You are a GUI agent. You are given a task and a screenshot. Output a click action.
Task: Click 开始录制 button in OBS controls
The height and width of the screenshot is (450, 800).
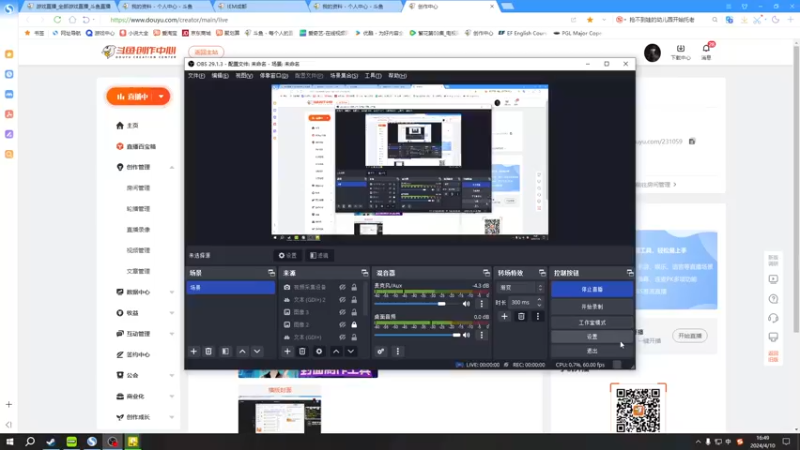point(592,307)
